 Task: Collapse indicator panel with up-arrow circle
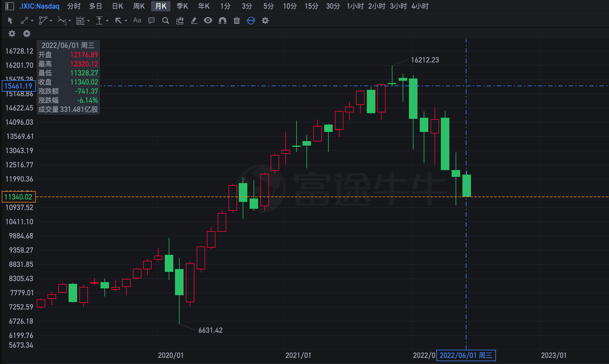[27, 34]
